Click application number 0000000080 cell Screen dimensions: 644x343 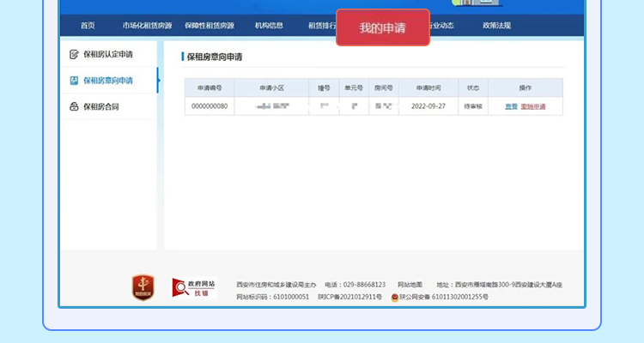click(x=210, y=105)
